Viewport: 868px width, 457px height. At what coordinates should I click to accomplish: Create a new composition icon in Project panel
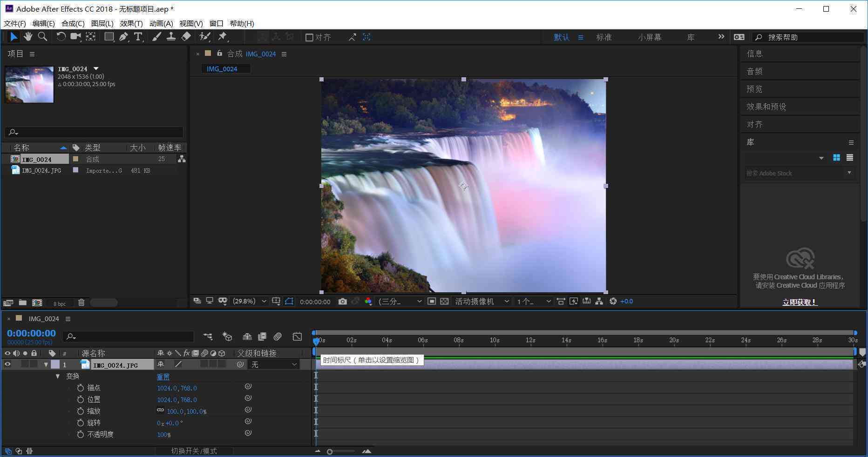37,302
